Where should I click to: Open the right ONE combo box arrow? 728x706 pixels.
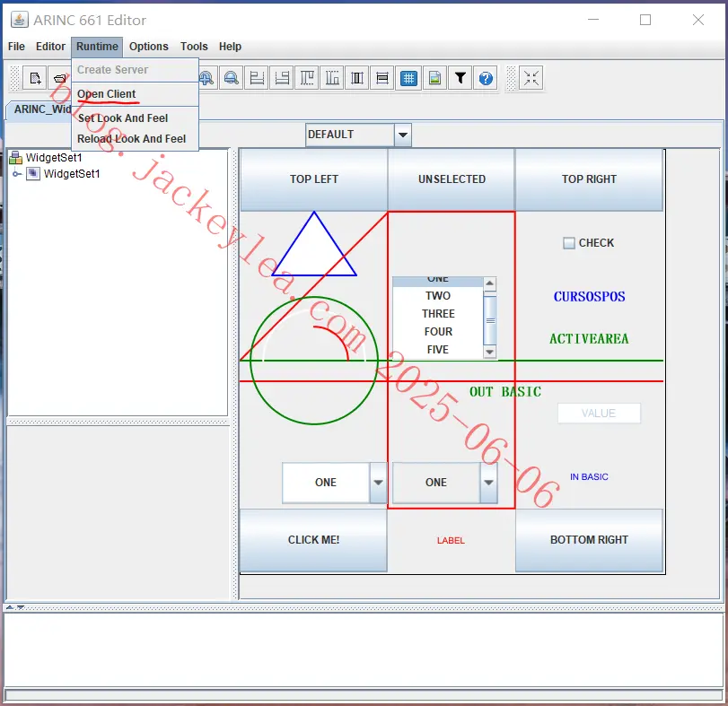point(488,483)
